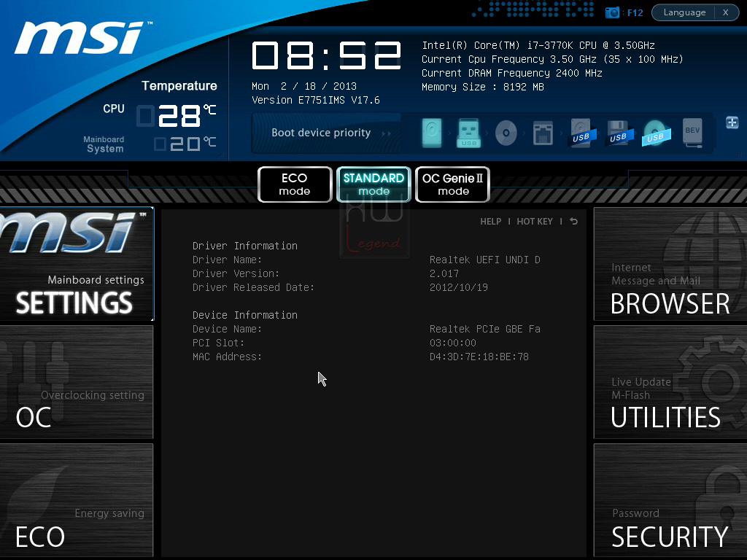This screenshot has width=747, height=560.
Task: Select the hard disk boot device icon
Action: tap(432, 133)
